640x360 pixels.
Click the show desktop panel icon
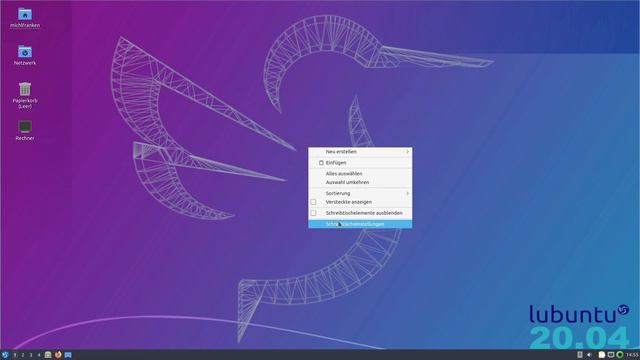(68, 355)
